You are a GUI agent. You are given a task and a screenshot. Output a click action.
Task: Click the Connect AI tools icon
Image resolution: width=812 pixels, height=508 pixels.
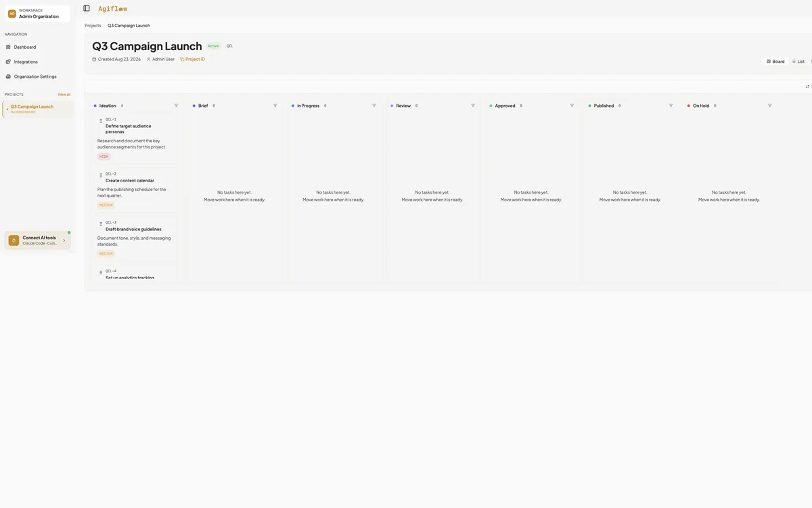(14, 240)
